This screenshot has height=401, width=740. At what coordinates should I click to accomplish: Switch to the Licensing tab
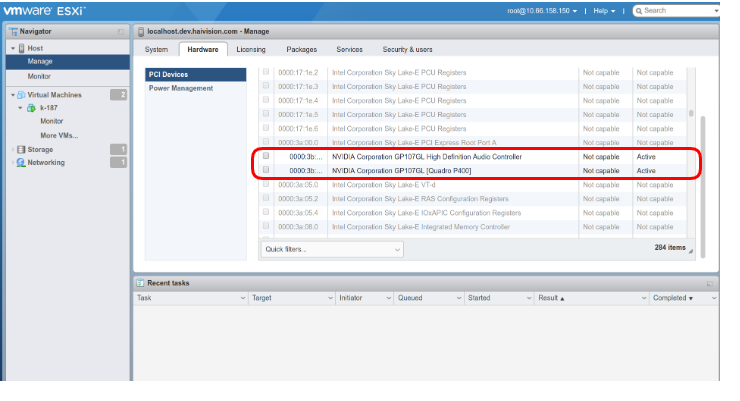(x=250, y=49)
